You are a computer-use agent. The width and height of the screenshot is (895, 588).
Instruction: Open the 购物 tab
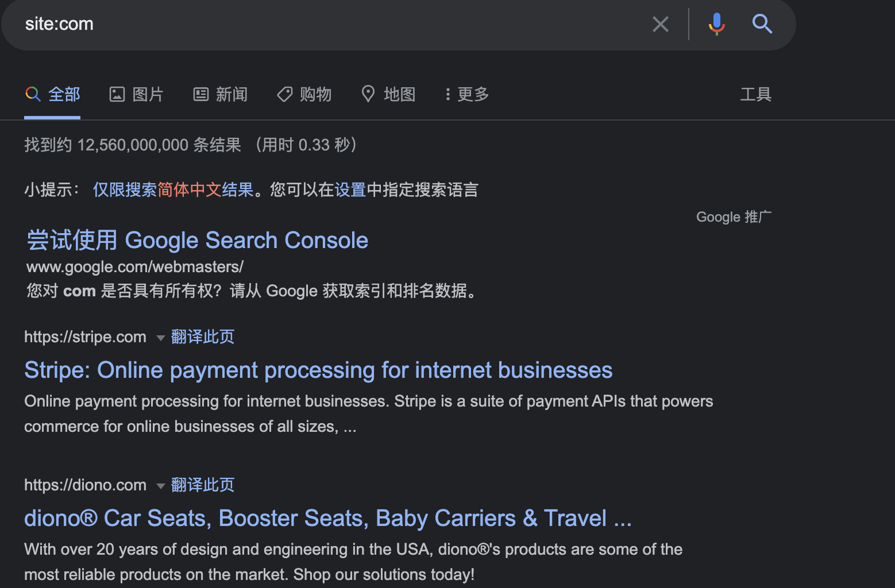coord(304,94)
